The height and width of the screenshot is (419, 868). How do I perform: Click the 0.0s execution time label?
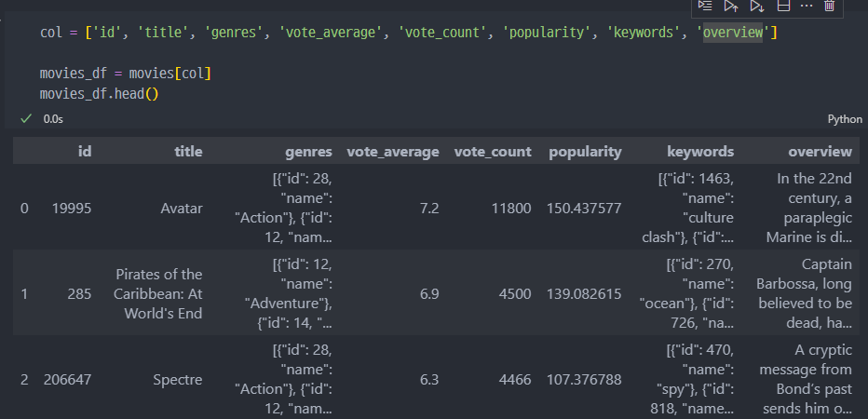tap(53, 120)
